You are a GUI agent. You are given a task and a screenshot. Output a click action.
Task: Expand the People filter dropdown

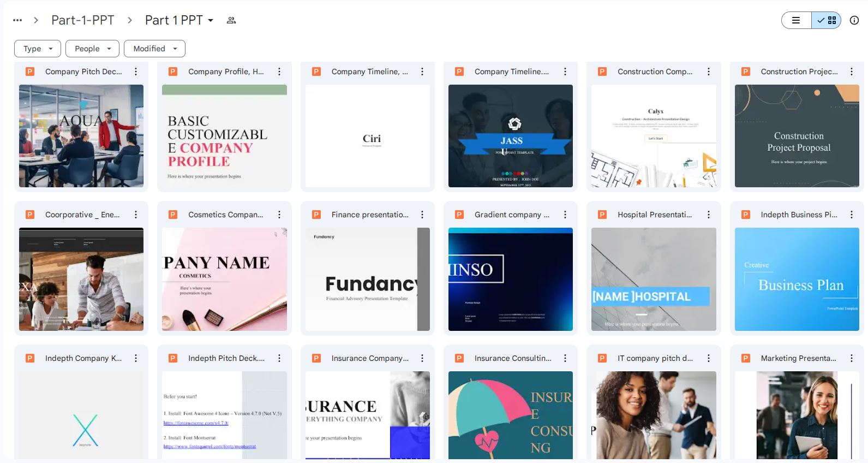coord(92,49)
